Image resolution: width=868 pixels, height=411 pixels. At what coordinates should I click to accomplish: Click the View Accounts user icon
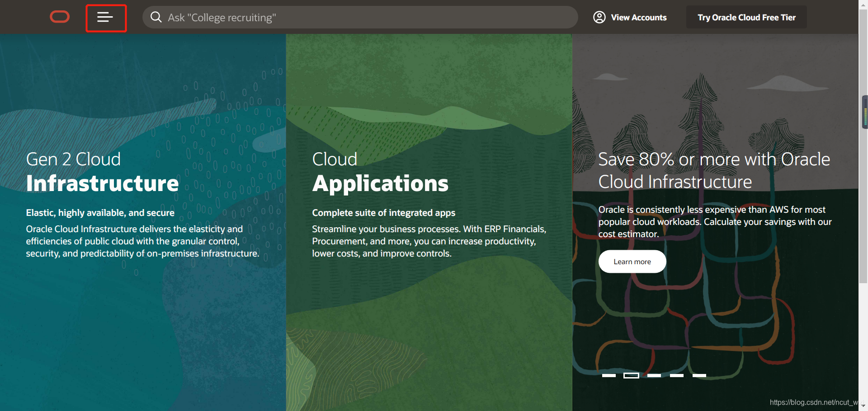click(599, 17)
